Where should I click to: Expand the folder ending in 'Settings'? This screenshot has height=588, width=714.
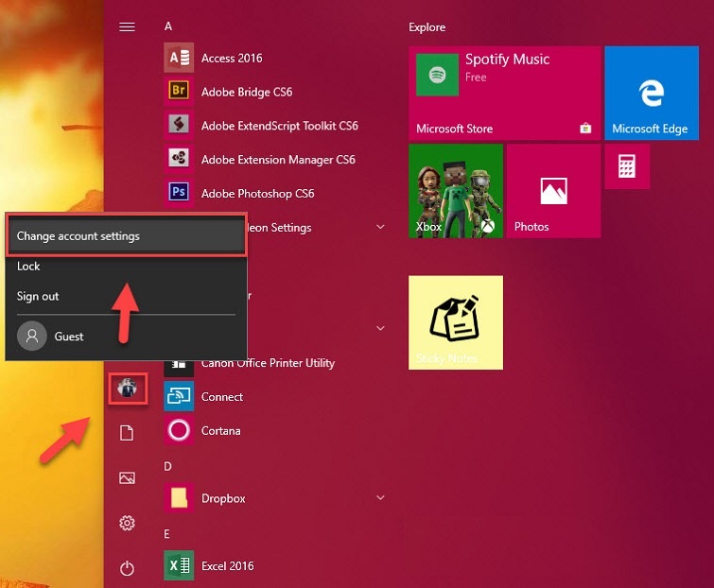click(x=381, y=227)
